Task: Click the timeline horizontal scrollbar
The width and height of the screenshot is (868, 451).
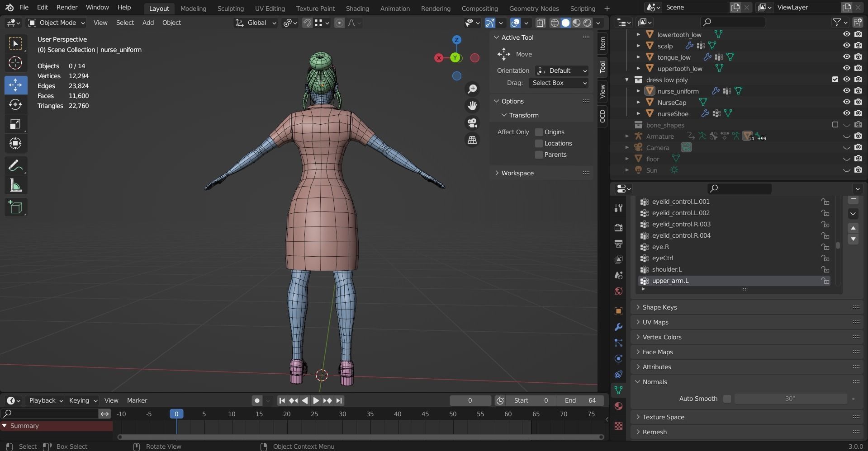Action: (360, 437)
